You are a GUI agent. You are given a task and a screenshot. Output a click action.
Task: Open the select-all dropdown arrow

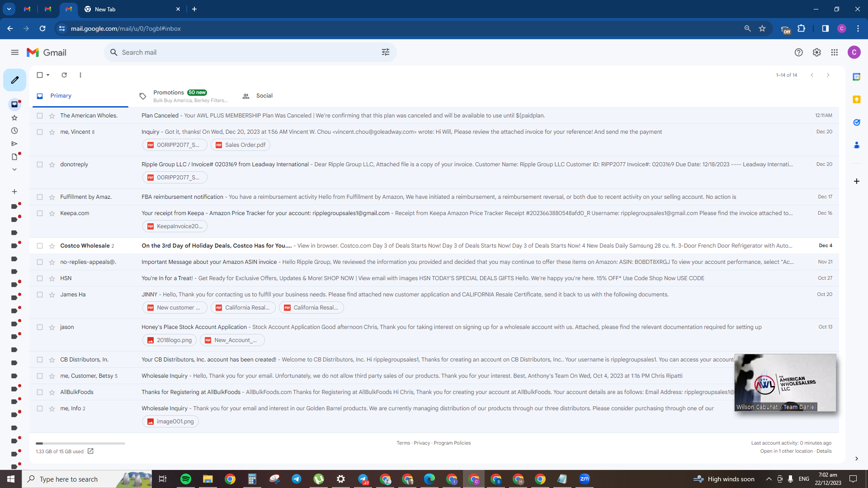point(48,75)
